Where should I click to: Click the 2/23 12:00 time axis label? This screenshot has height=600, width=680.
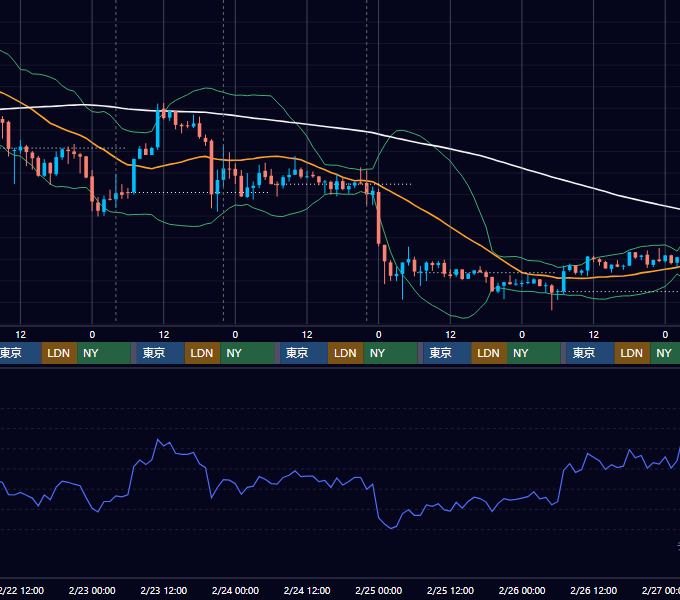coord(163,590)
